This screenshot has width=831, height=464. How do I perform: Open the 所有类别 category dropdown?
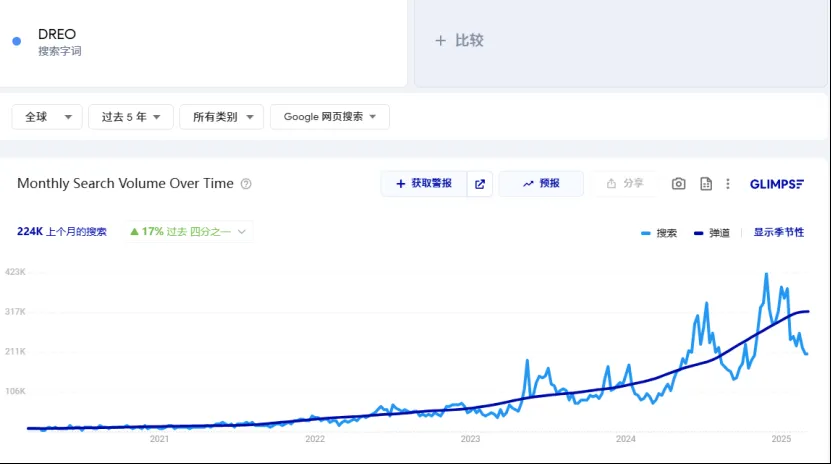point(222,117)
